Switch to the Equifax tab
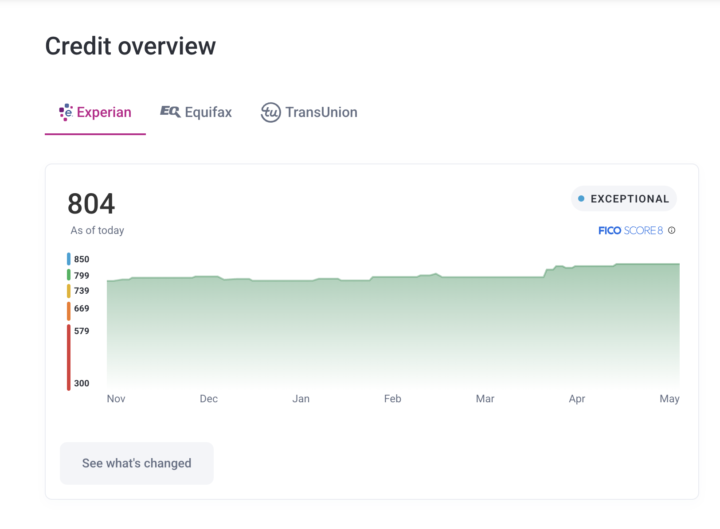Screen dimensions: 720x529 (x=196, y=113)
